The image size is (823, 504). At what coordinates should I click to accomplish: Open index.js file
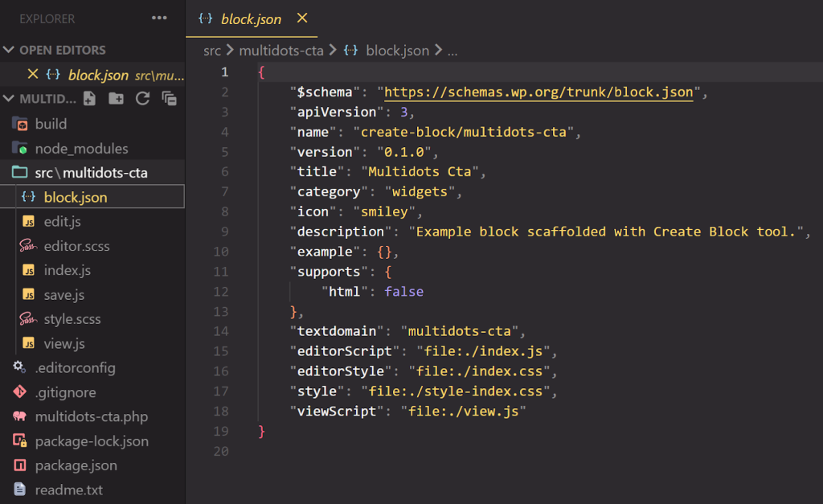[x=68, y=270]
